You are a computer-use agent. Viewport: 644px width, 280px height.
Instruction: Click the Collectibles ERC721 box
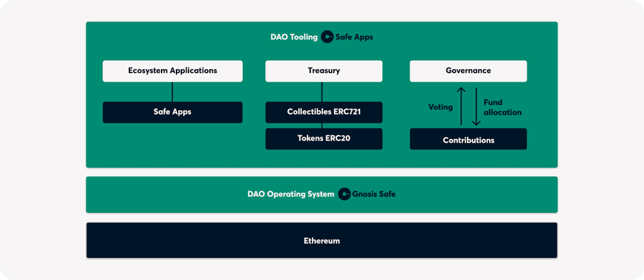(x=324, y=112)
